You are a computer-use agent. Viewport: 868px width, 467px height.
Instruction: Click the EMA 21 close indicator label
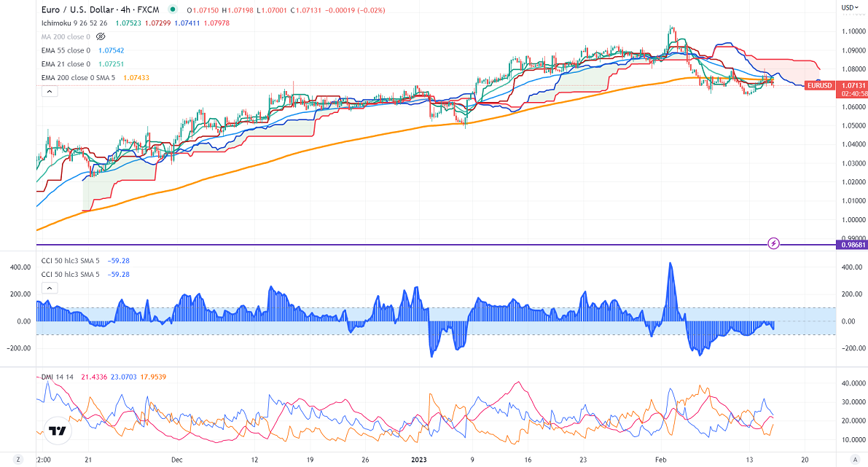point(66,64)
